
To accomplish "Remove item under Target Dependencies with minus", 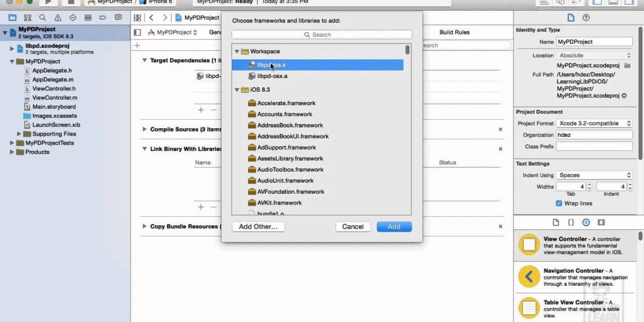I will pyautogui.click(x=213, y=110).
